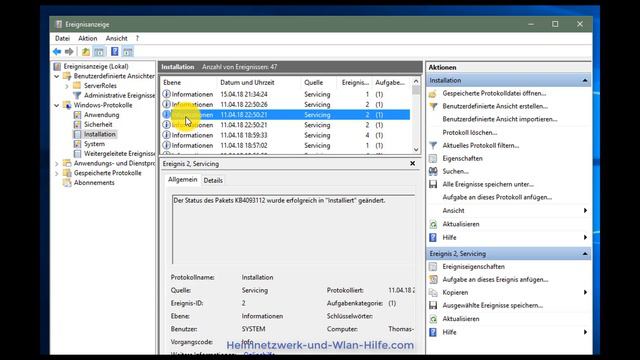Select the event dated 11.04.18 18:57:02

[285, 145]
